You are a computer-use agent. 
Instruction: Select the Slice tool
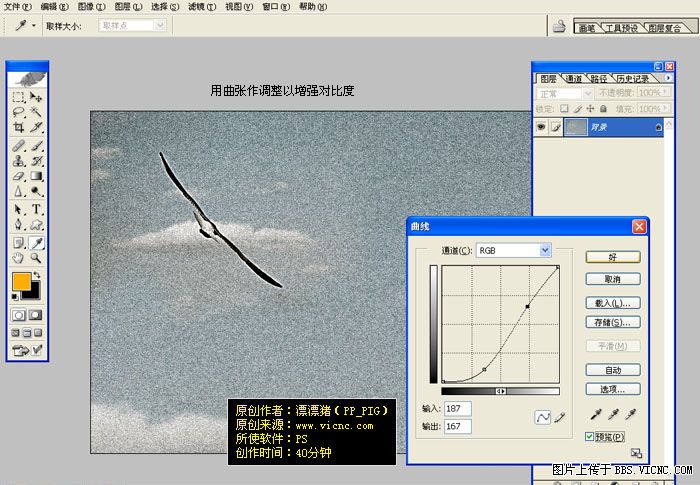click(36, 127)
